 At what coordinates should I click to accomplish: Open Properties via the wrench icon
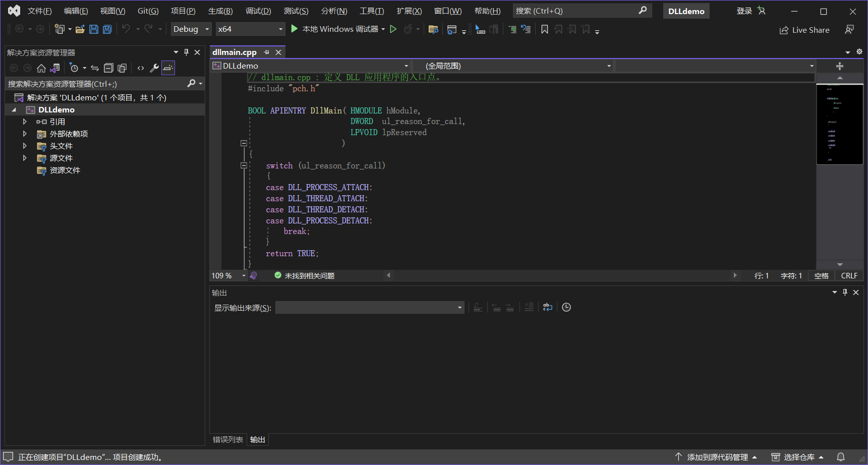click(154, 68)
